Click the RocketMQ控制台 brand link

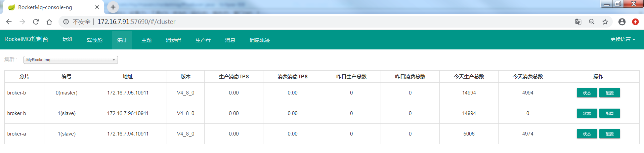(26, 39)
